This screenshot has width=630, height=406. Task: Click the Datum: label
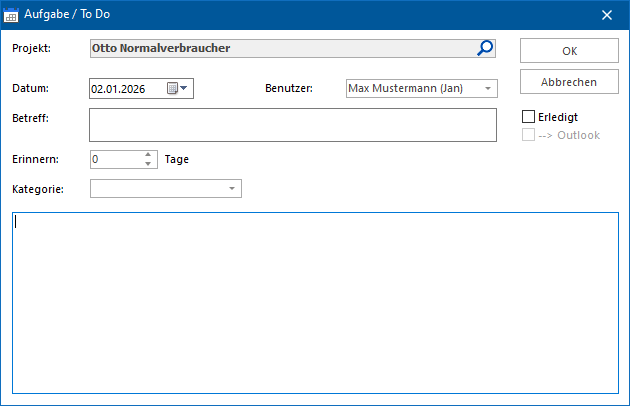pos(30,88)
